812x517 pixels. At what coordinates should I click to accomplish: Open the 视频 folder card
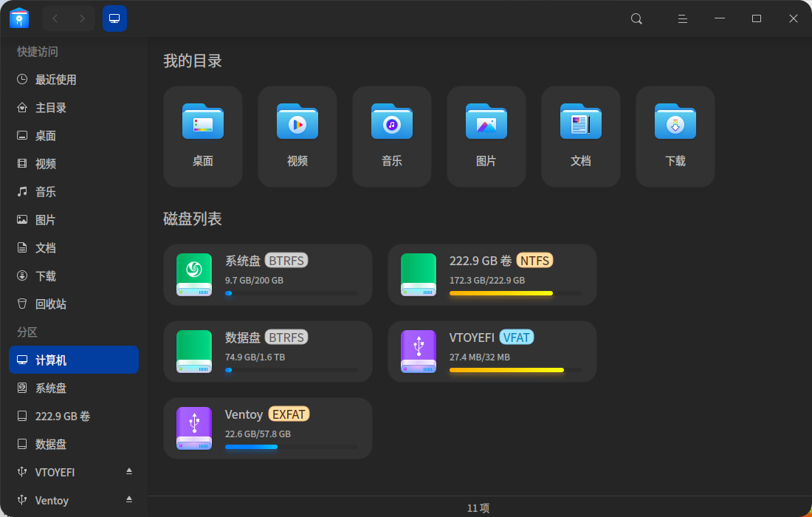297,136
